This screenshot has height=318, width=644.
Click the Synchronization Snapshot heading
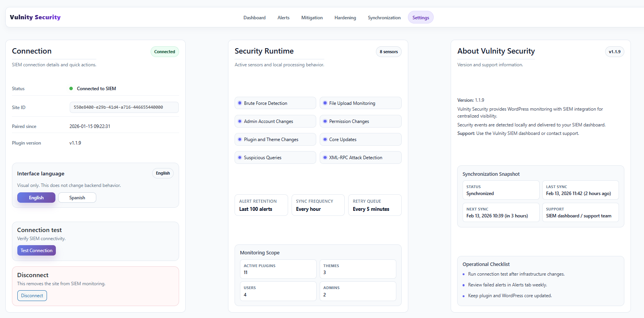[491, 174]
